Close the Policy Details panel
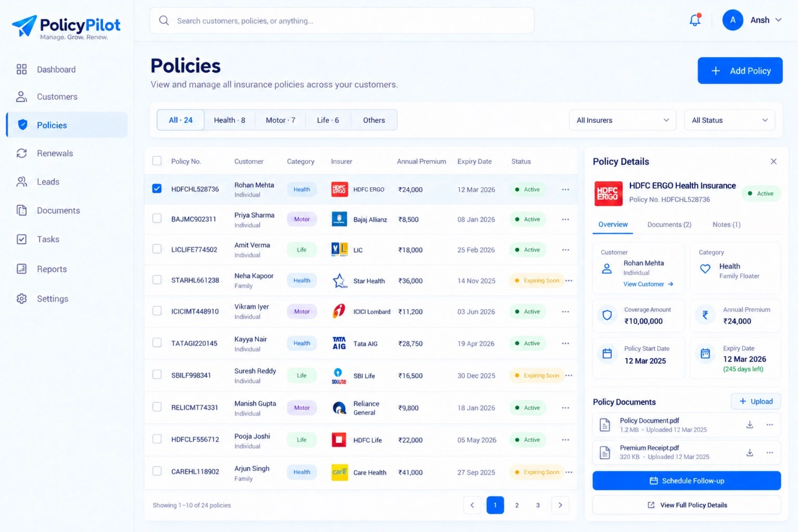 [x=774, y=161]
